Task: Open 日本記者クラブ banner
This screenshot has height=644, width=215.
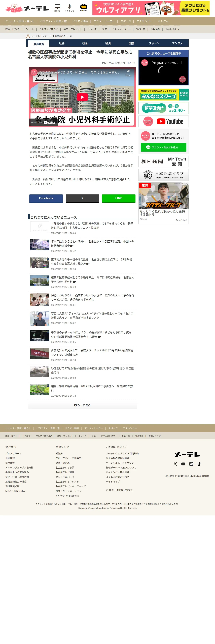Action: point(163,175)
